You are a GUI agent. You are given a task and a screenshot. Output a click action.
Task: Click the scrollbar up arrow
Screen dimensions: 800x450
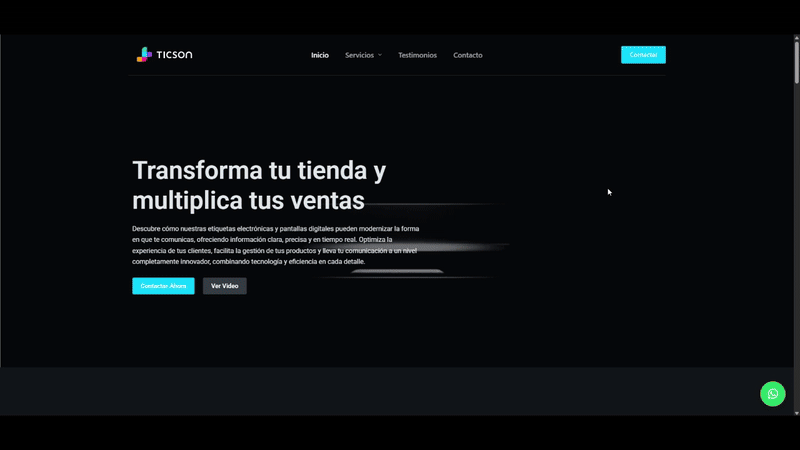point(796,39)
